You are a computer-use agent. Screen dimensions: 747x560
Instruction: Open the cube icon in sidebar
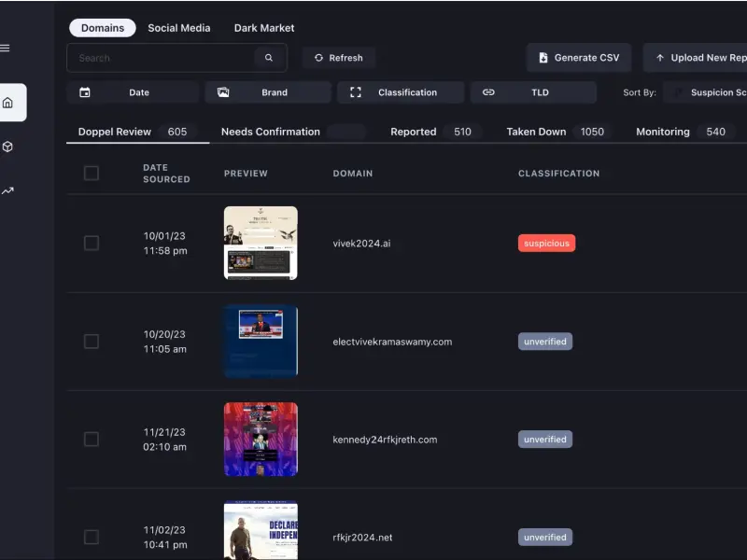pos(7,147)
